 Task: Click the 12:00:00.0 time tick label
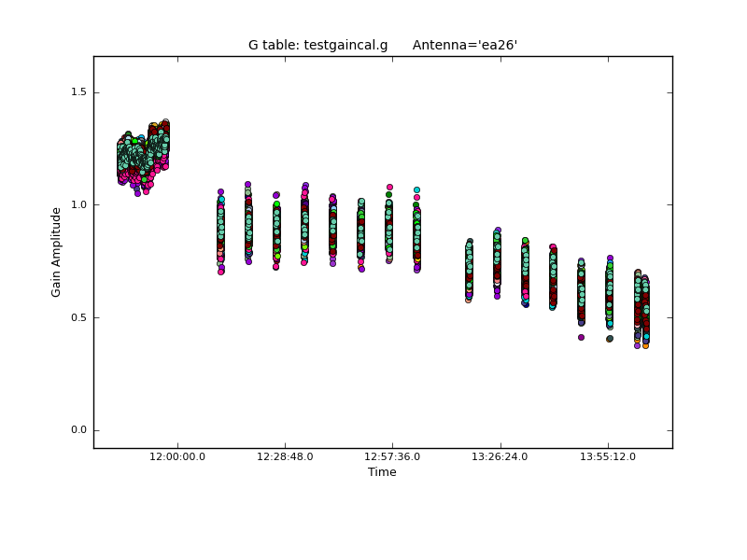[x=177, y=456]
